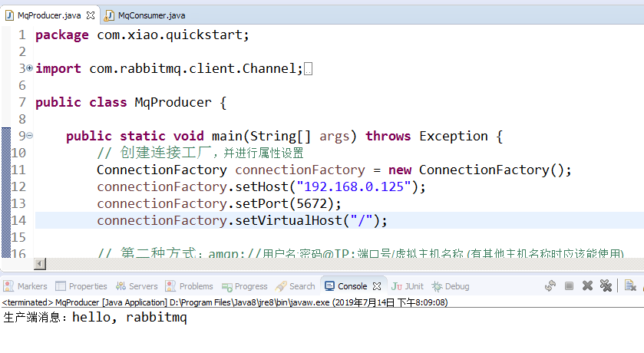Click the Terminate square icon in Console toolbar
The width and height of the screenshot is (644, 353).
(x=569, y=285)
